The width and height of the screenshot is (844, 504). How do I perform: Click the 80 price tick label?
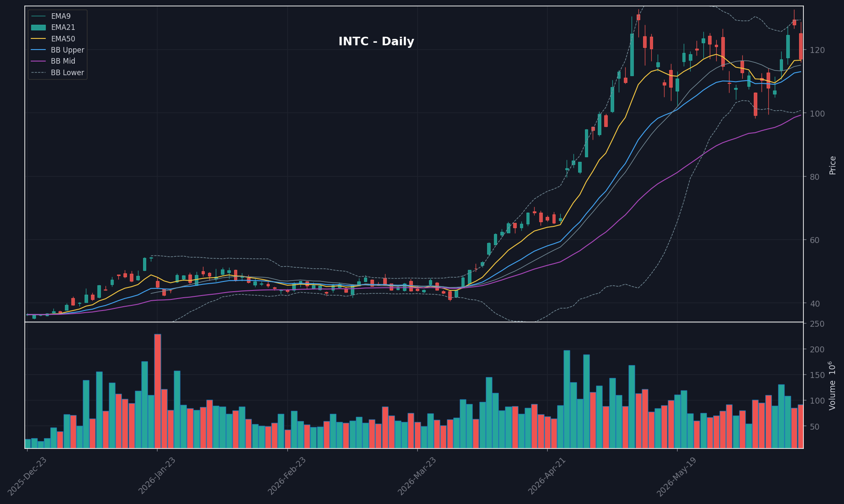click(815, 177)
